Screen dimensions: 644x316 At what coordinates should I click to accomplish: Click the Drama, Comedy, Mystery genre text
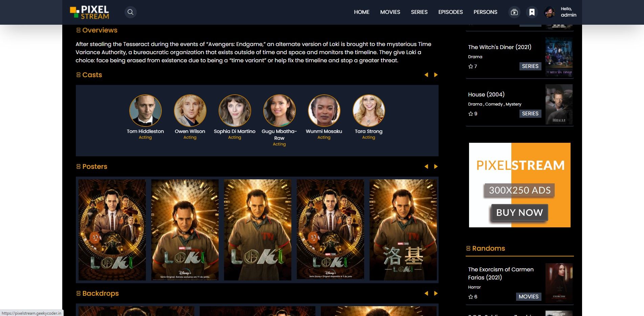click(494, 104)
